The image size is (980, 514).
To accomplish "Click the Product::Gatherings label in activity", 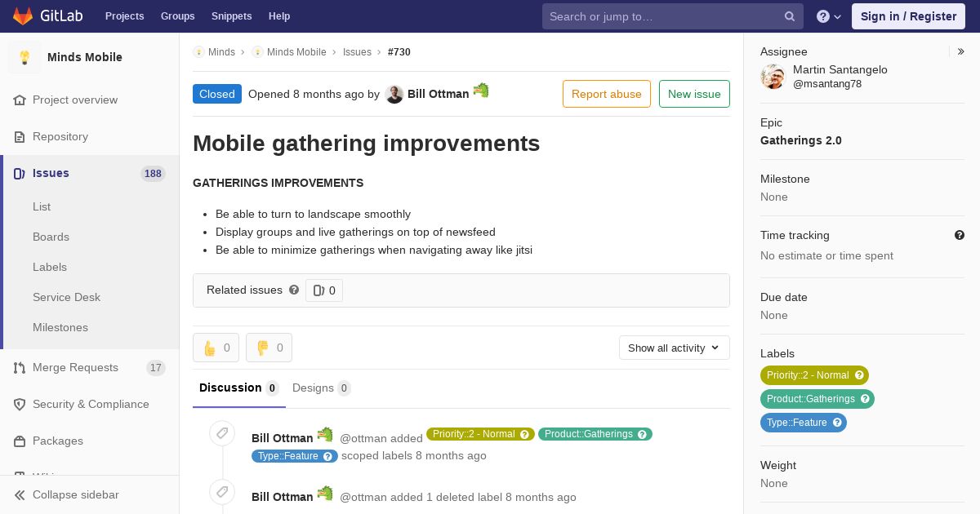I will tap(595, 434).
